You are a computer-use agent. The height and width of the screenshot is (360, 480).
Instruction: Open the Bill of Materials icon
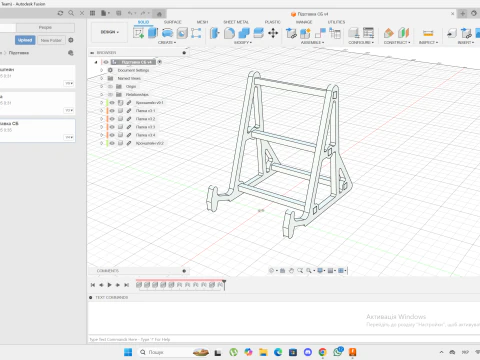coord(335,33)
